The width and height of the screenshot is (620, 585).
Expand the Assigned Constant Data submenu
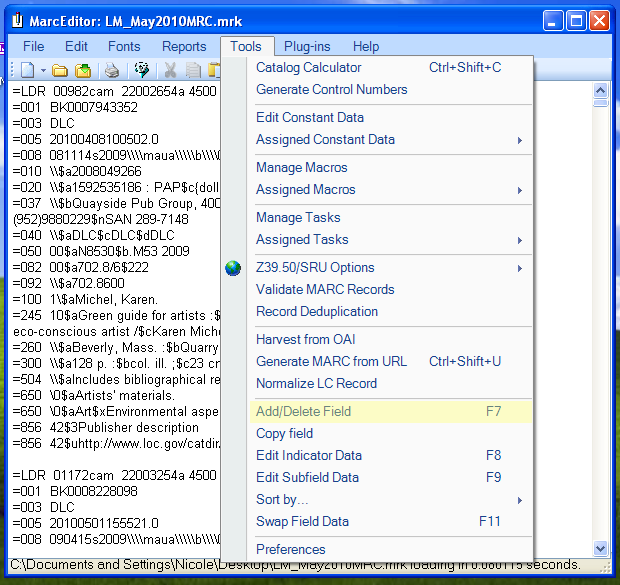[519, 140]
